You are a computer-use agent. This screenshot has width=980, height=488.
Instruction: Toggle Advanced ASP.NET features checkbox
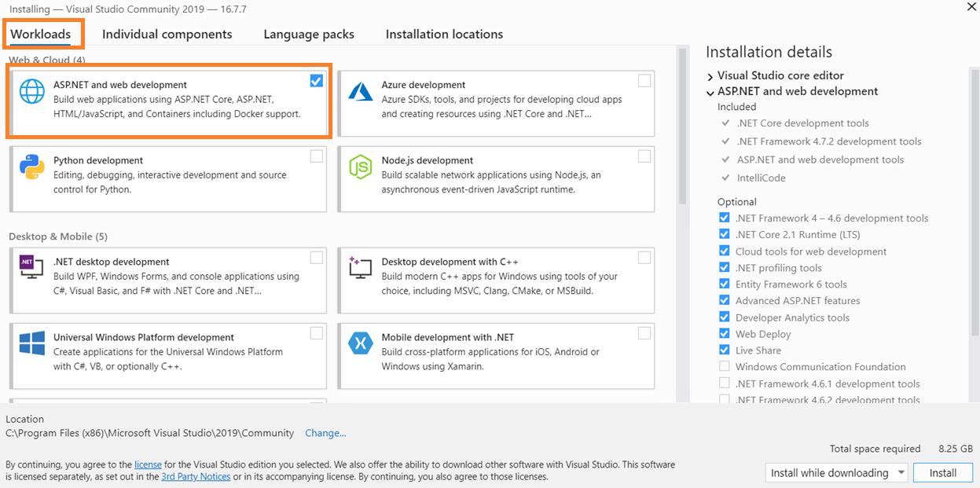pyautogui.click(x=724, y=300)
